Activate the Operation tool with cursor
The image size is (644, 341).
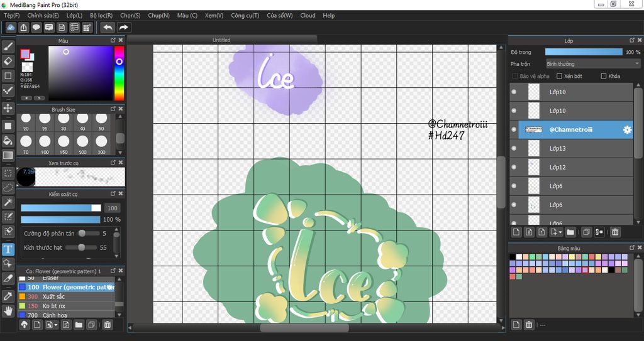coord(8,264)
